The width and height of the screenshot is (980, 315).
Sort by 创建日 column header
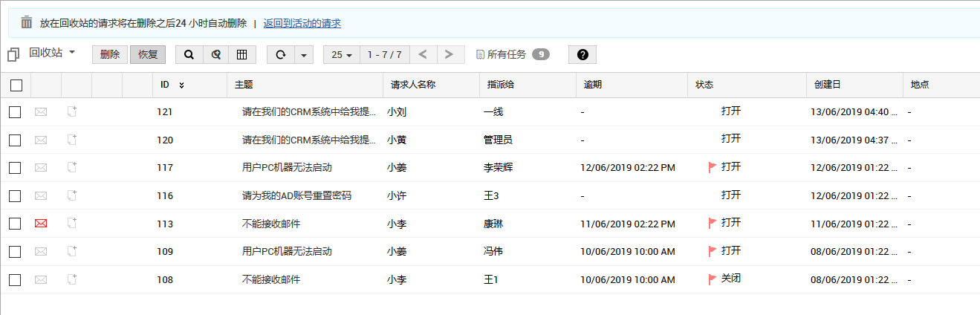click(827, 85)
